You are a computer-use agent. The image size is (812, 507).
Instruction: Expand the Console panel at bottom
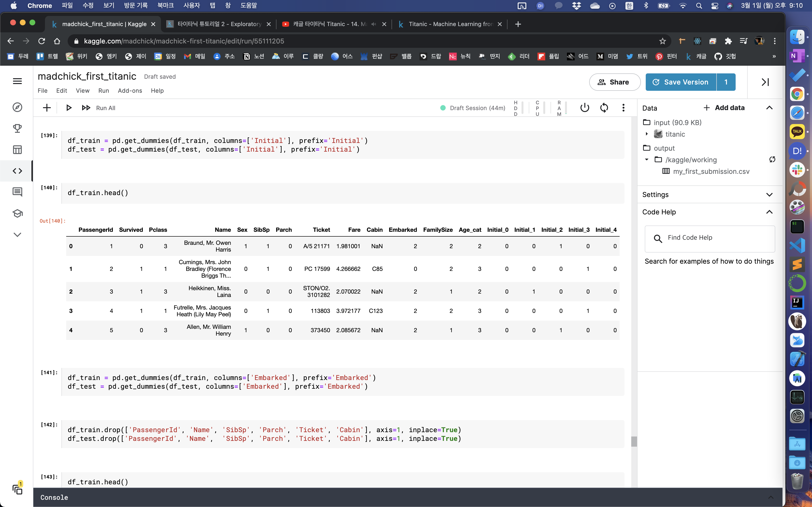click(x=770, y=497)
